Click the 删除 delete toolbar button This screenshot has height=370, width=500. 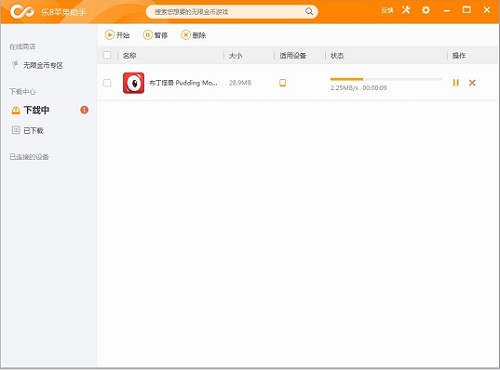tap(193, 35)
